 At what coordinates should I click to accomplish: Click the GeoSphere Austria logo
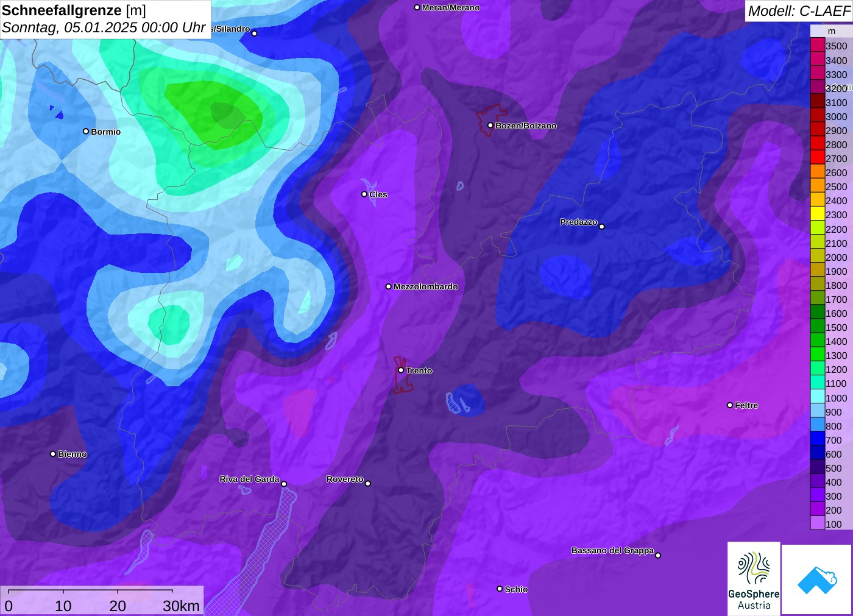click(x=754, y=578)
